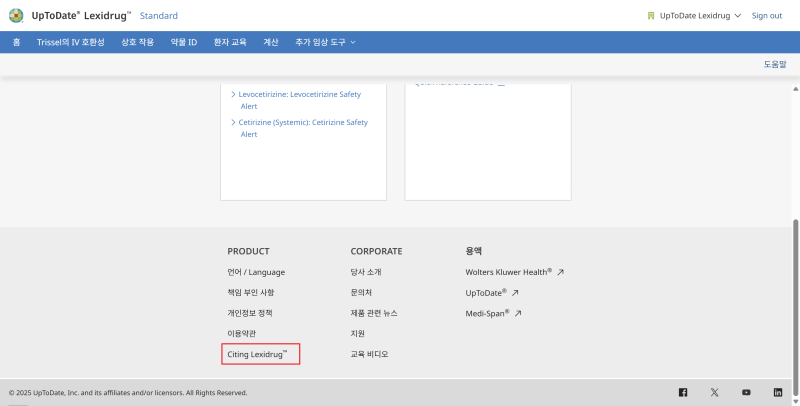800x406 pixels.
Task: Open 당사 소개 footer link
Action: [x=366, y=272]
